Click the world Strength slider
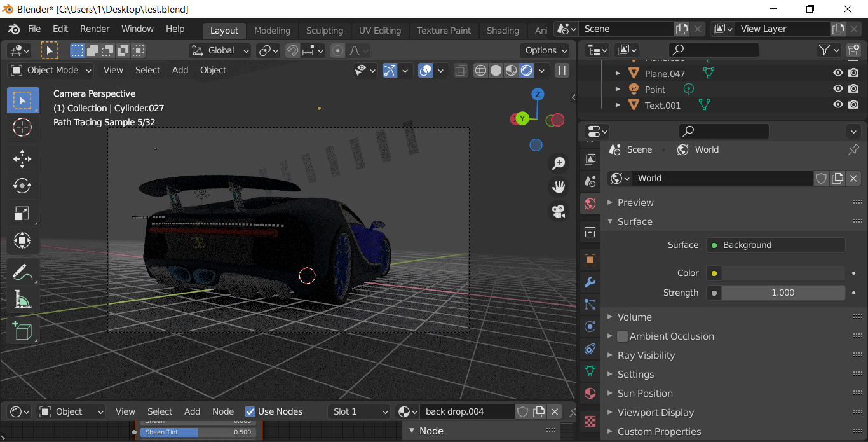Screen dimensions: 868x442 [x=782, y=293]
